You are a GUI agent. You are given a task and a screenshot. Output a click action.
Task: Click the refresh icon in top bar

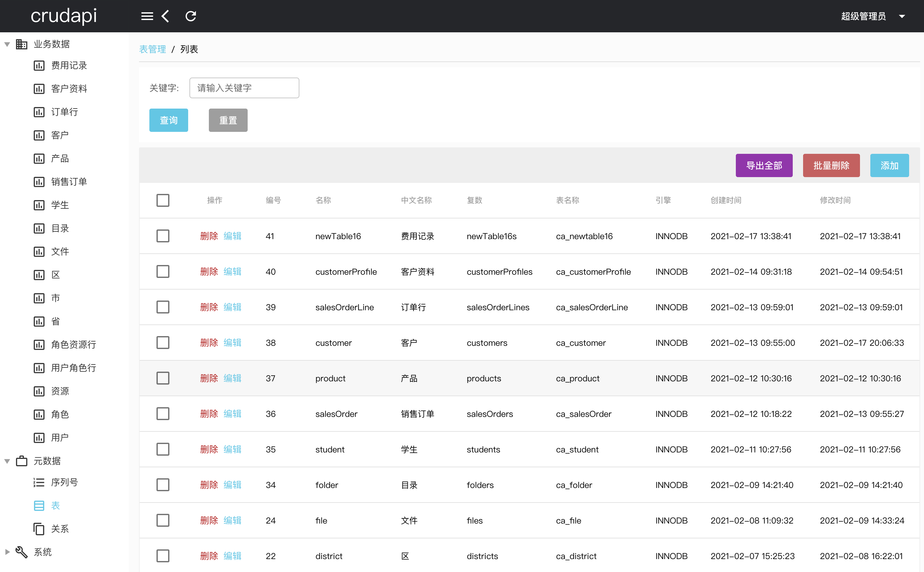191,16
